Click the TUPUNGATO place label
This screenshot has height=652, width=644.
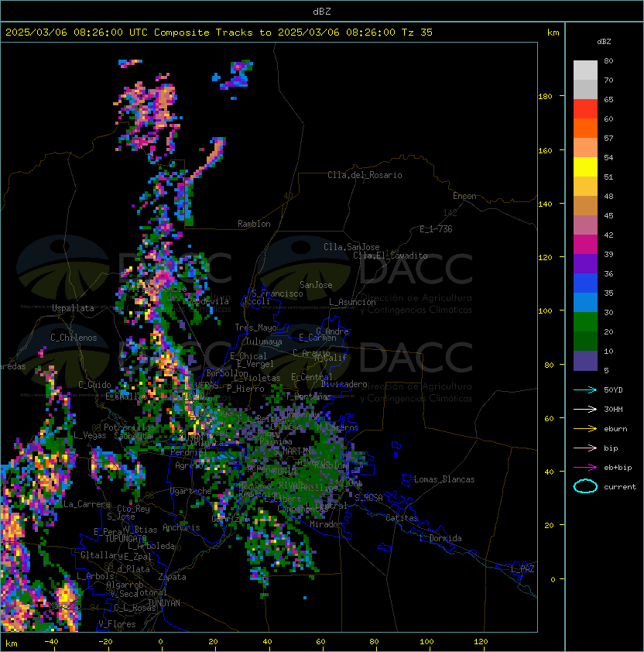click(125, 539)
